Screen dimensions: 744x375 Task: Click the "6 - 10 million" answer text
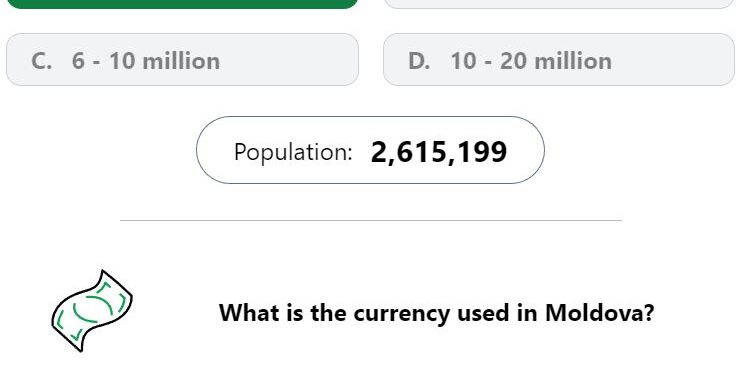click(x=146, y=61)
